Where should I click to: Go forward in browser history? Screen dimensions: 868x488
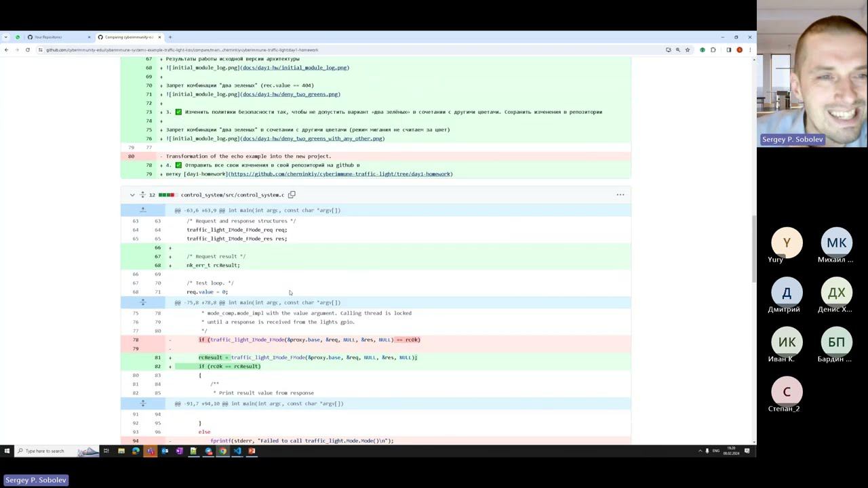point(16,49)
